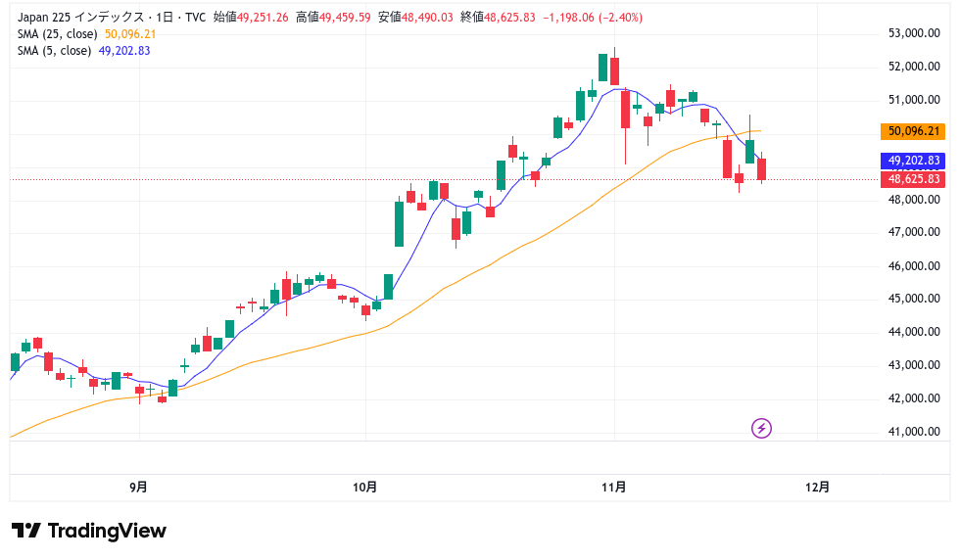Click the 始値 49,251.26 value in header

(x=251, y=17)
